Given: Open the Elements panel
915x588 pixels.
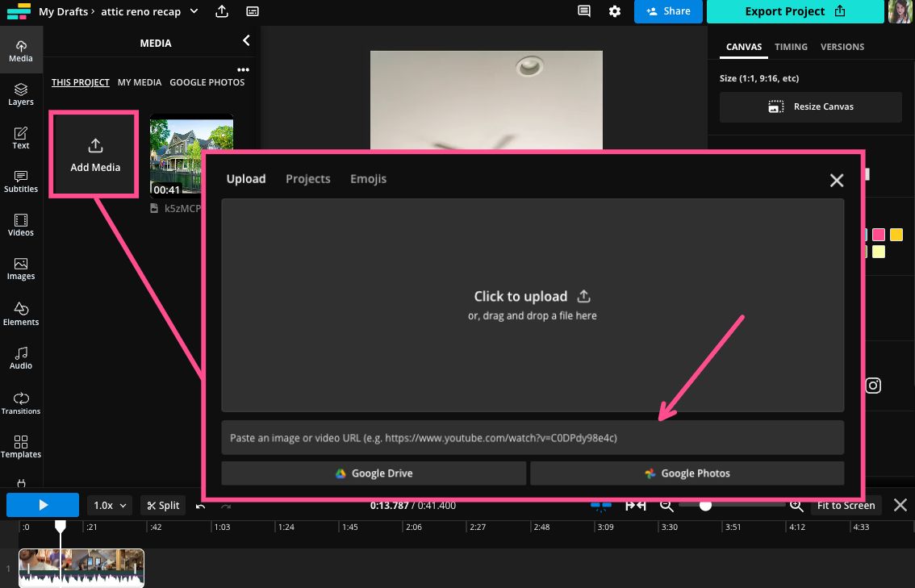Looking at the screenshot, I should pos(21,314).
